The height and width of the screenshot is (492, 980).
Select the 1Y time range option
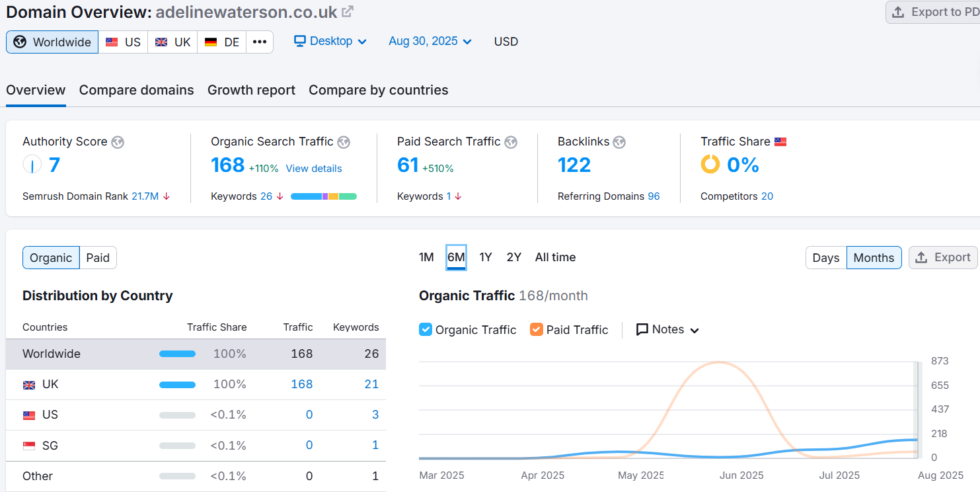click(x=486, y=257)
